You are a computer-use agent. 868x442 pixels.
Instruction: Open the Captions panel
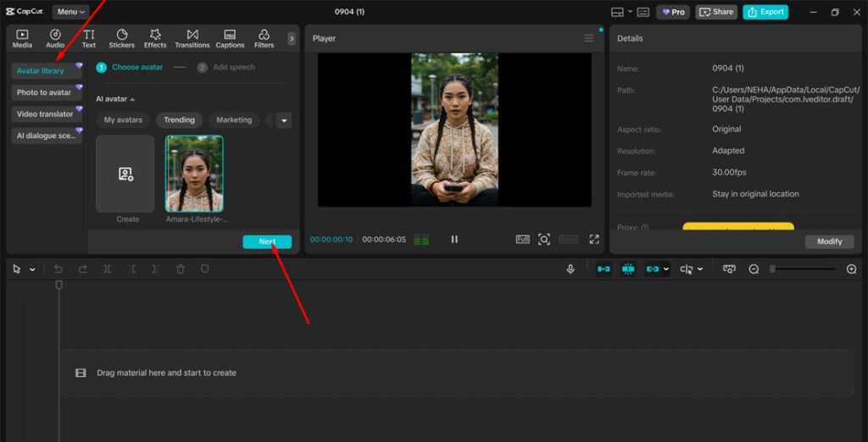click(230, 38)
